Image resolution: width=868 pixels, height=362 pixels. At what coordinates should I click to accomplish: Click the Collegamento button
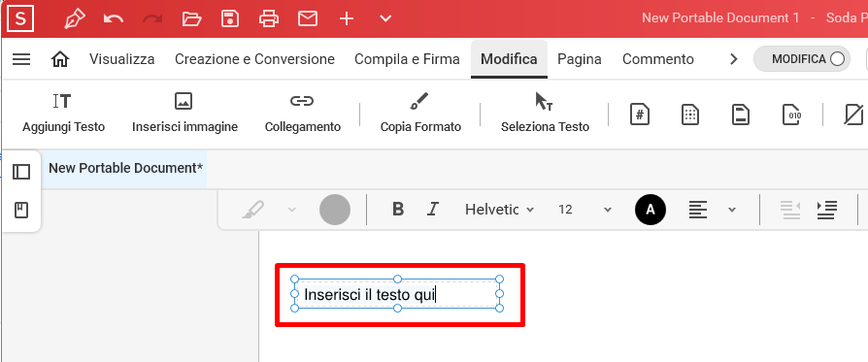click(x=302, y=113)
